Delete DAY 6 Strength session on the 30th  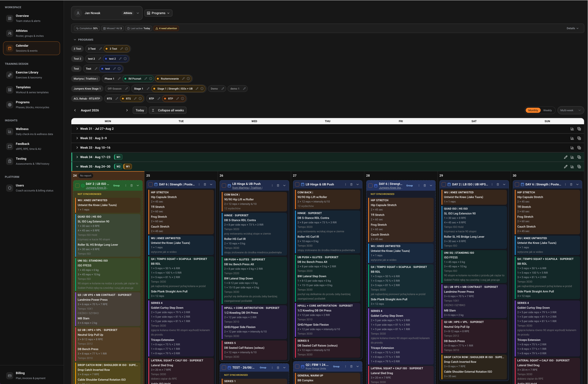click(571, 185)
